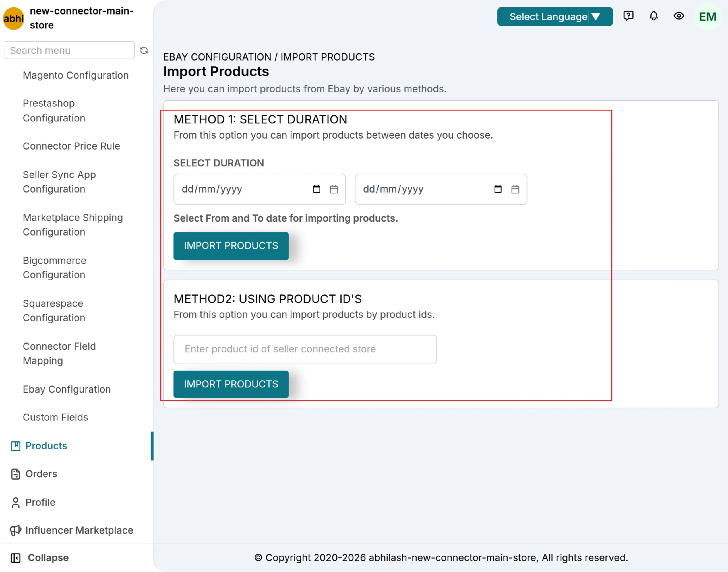The width and height of the screenshot is (728, 572).
Task: Click Import Products button under Method 2
Action: (x=231, y=385)
